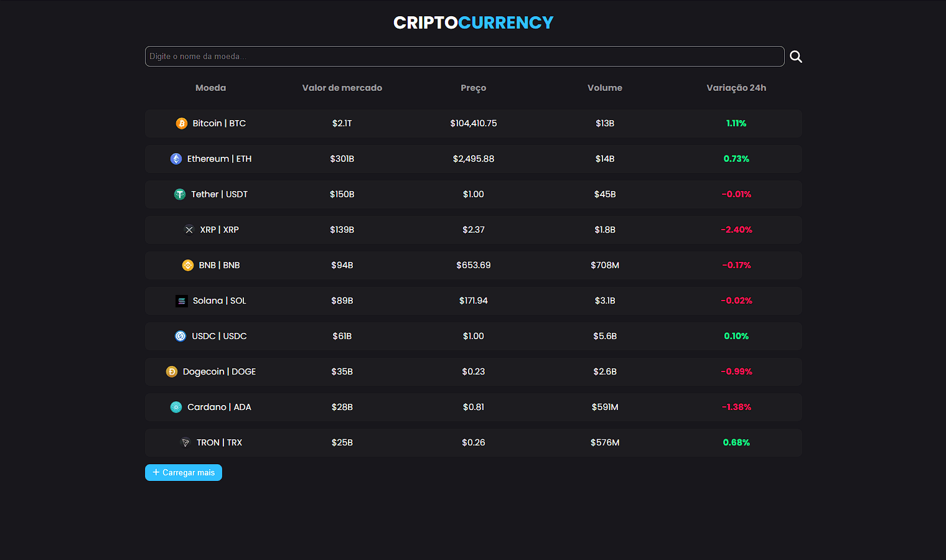Open the Dogecoin | DOGE link

coord(219,371)
